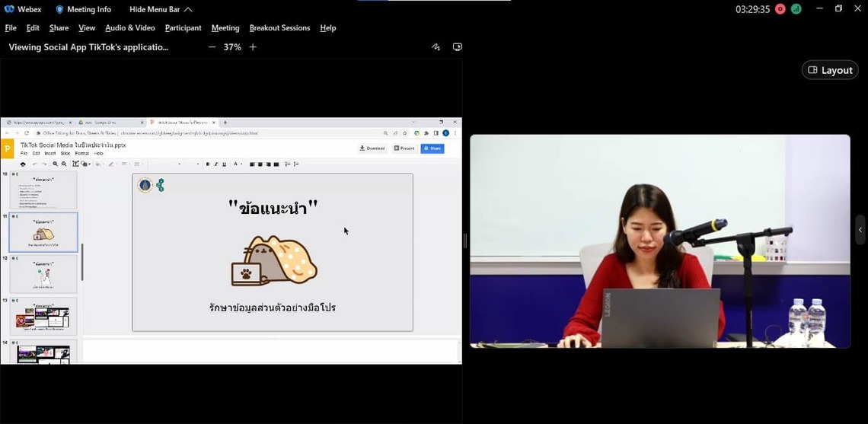Click the red recording indicator icon
This screenshot has height=424, width=868.
(x=780, y=9)
